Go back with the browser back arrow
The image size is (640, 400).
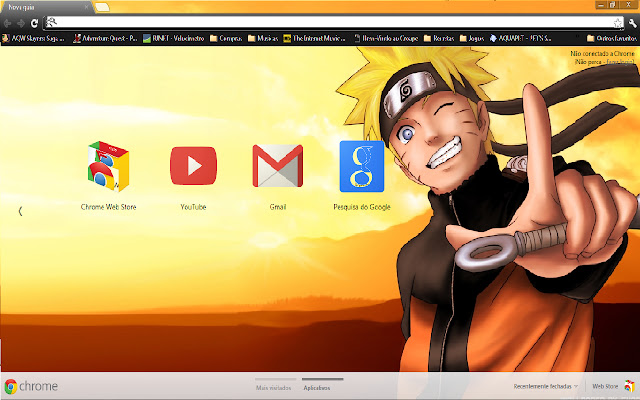[x=7, y=23]
